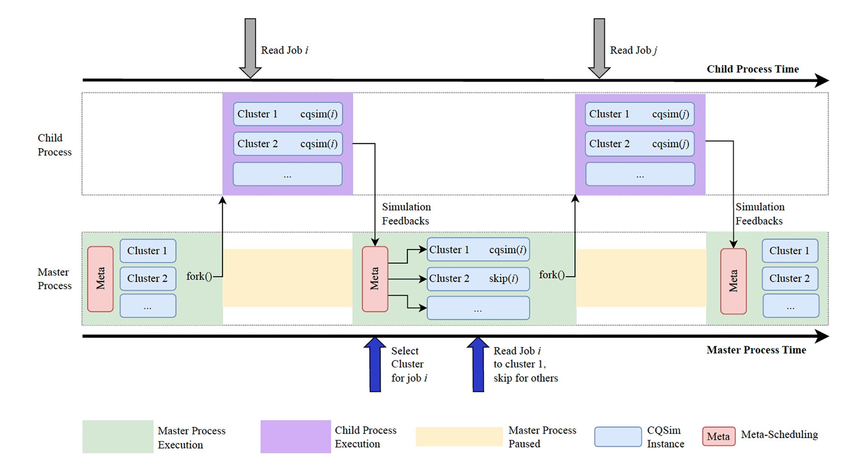Select the blue Select Cluster for job i arrow
This screenshot has height=474, width=868.
(x=375, y=364)
